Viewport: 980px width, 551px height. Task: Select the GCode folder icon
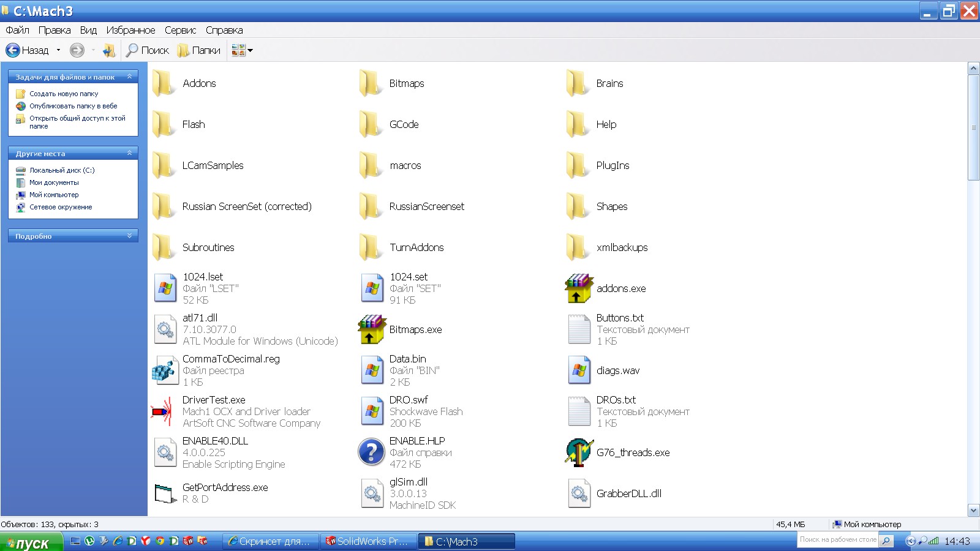click(371, 124)
